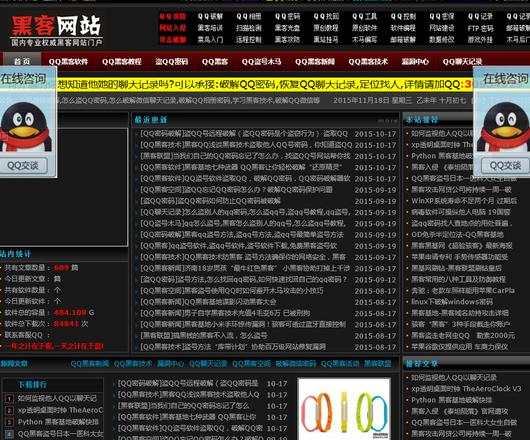The image size is (530, 440).
Task: Click the QQ相册 link in top grid
Action: [x=249, y=16]
